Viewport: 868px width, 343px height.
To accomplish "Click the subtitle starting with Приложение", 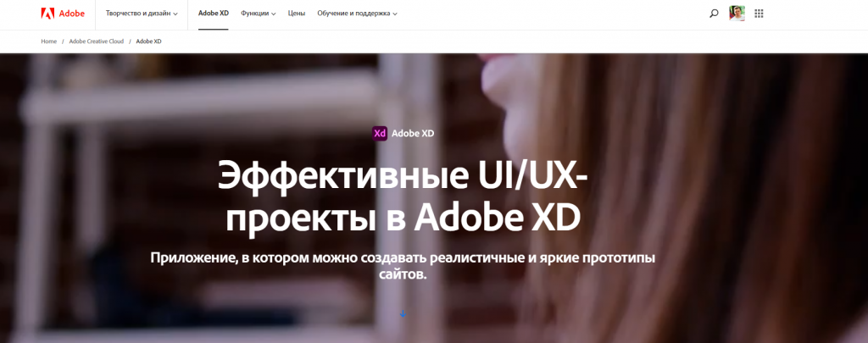I will click(403, 266).
